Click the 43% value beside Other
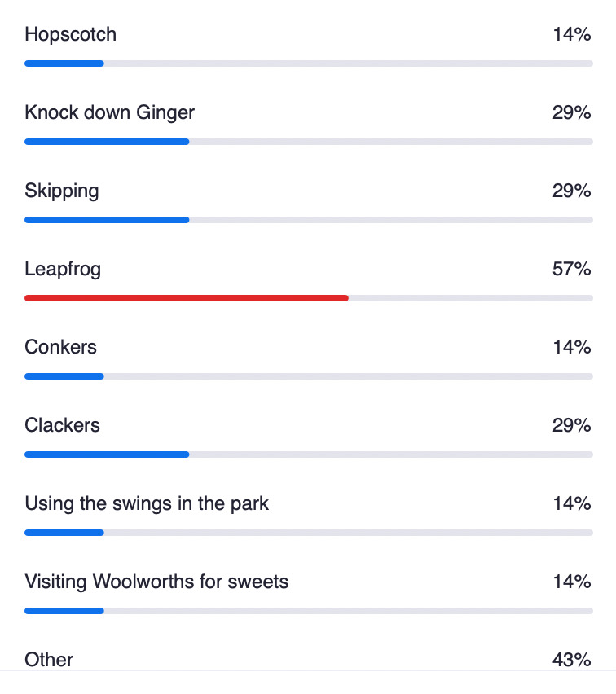The image size is (616, 694). (x=571, y=659)
